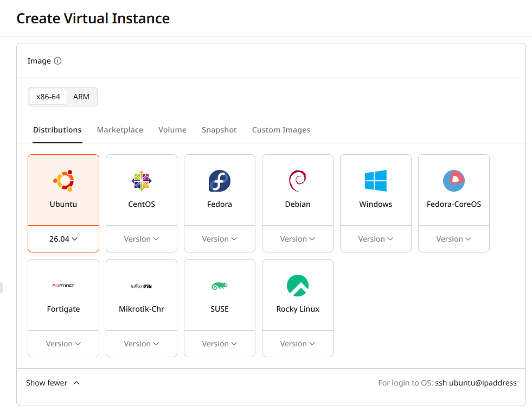Open the Image info icon

(x=57, y=61)
